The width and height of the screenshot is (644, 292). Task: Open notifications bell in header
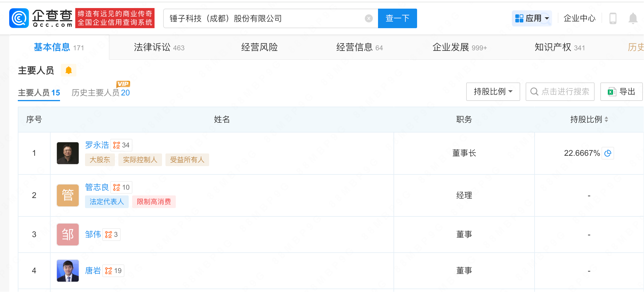[633, 18]
